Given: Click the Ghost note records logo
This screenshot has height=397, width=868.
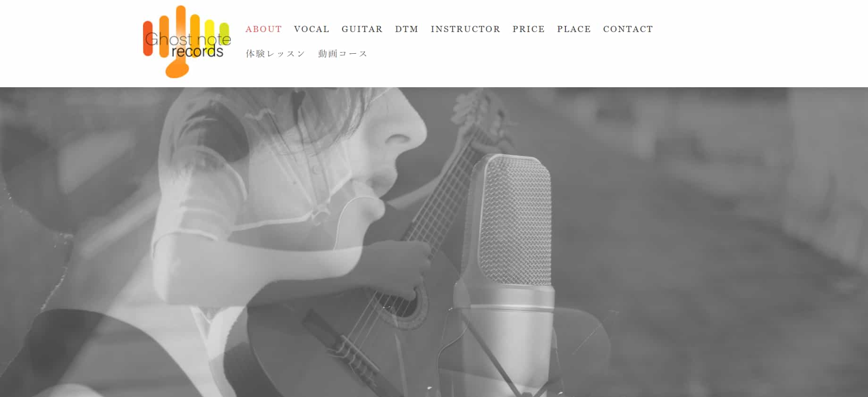Looking at the screenshot, I should point(187,42).
